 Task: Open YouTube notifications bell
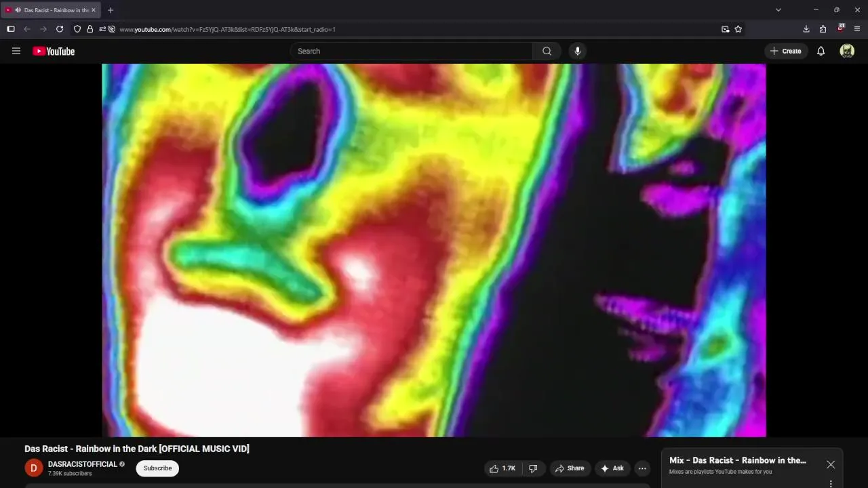(x=821, y=51)
